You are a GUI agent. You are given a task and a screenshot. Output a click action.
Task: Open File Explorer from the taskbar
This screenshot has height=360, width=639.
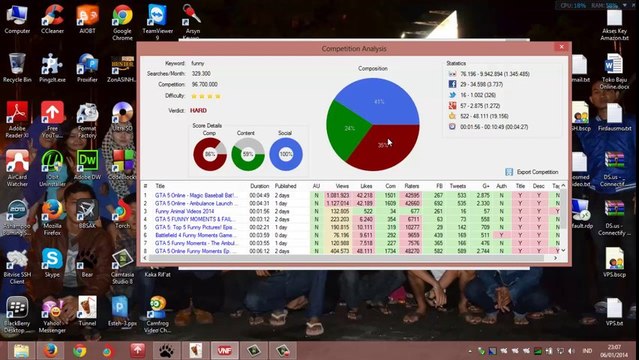[x=21, y=350]
